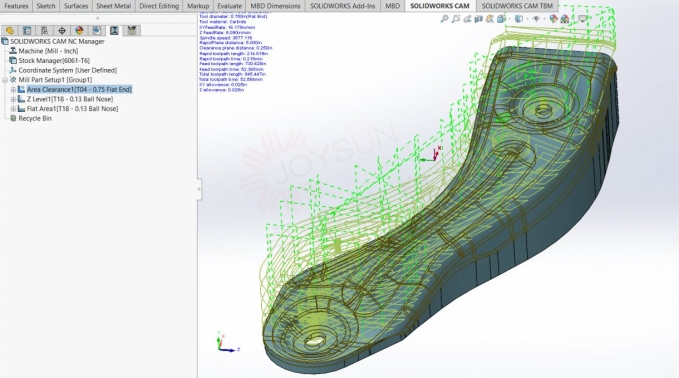The image size is (679, 378).
Task: Click the Tool material: Carbide text
Action: click(223, 22)
